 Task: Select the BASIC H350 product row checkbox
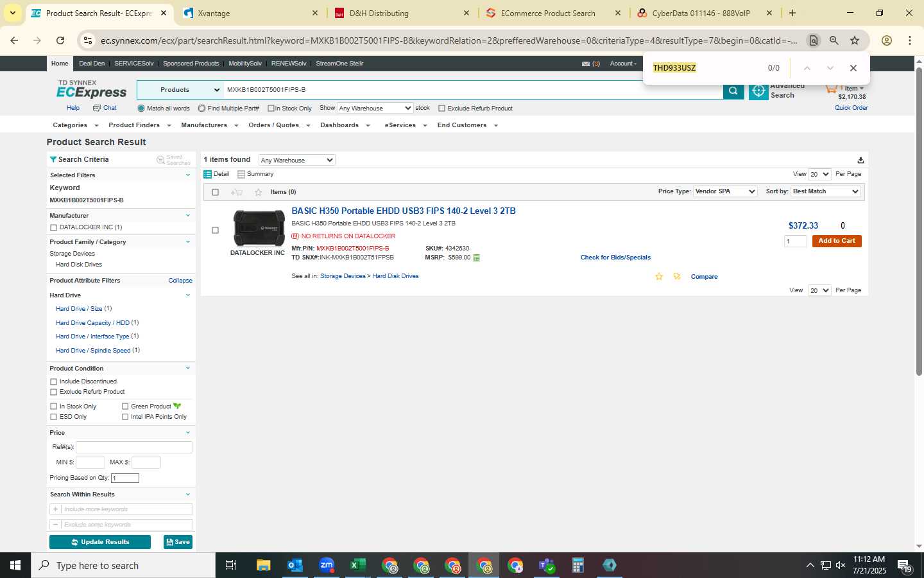coord(215,230)
